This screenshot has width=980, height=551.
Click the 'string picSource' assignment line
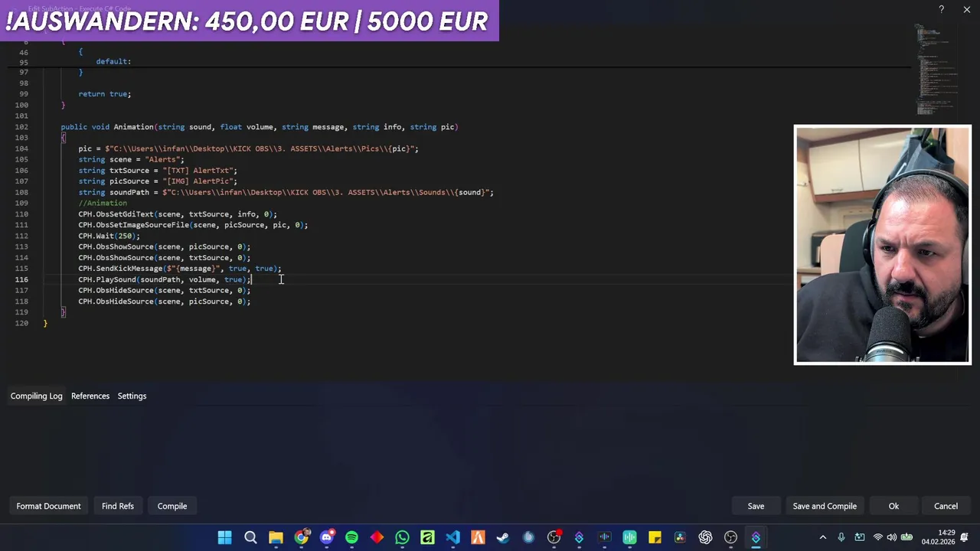pos(158,181)
